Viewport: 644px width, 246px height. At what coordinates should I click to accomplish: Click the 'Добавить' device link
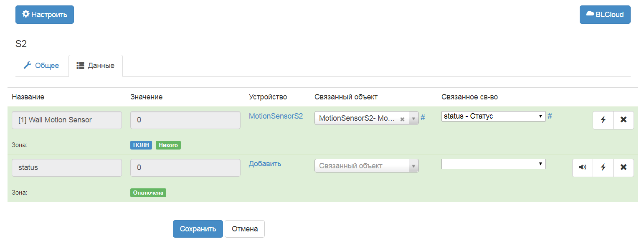click(265, 164)
